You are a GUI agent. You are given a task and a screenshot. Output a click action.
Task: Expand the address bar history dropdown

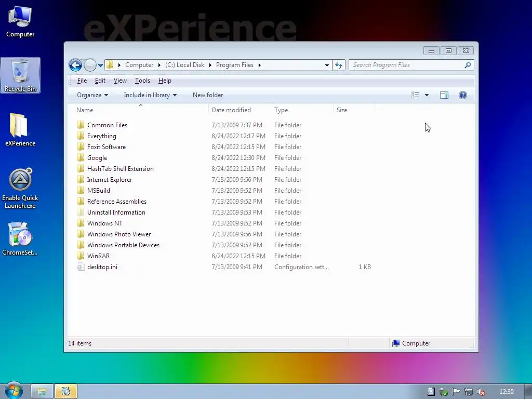click(327, 65)
